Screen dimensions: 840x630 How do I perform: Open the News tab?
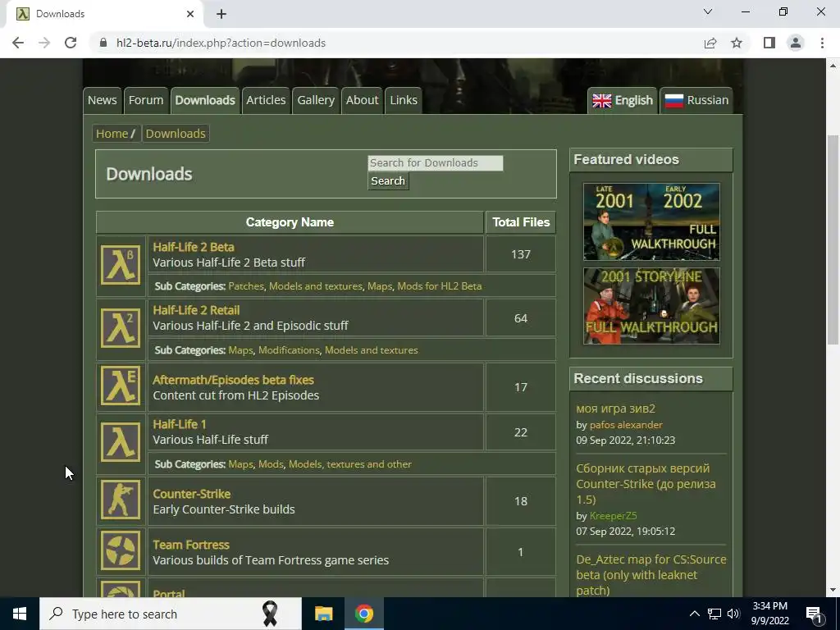click(x=103, y=101)
